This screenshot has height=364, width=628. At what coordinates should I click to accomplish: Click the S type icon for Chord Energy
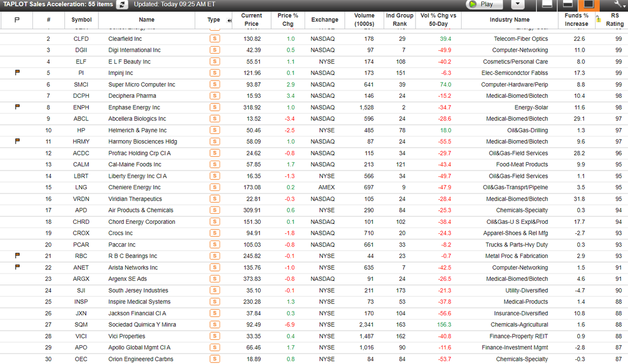coord(214,222)
